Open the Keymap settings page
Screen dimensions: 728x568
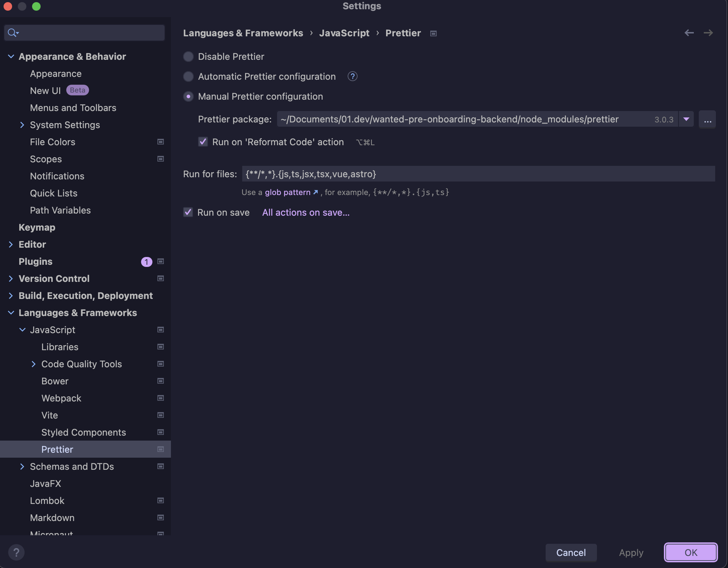[x=37, y=227]
